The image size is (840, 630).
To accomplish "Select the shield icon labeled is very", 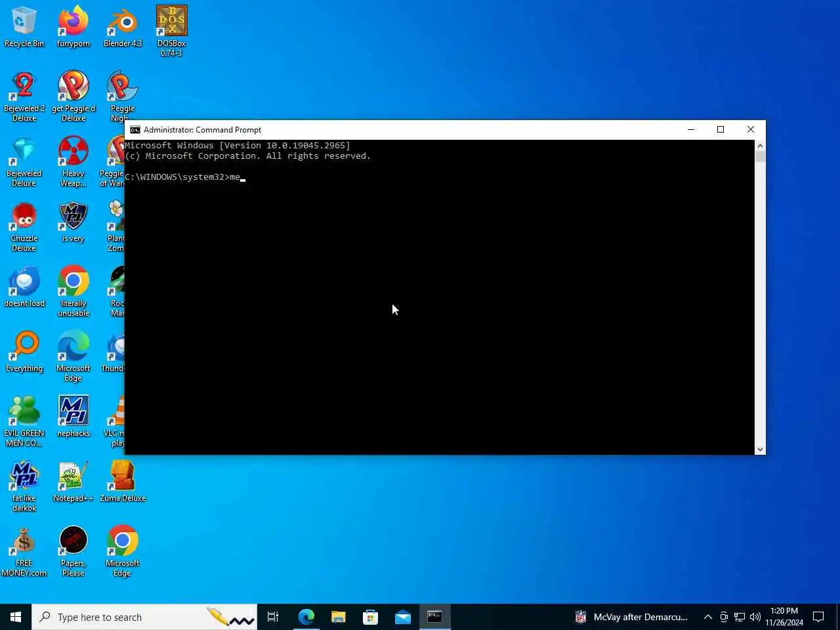I will pyautogui.click(x=73, y=222).
